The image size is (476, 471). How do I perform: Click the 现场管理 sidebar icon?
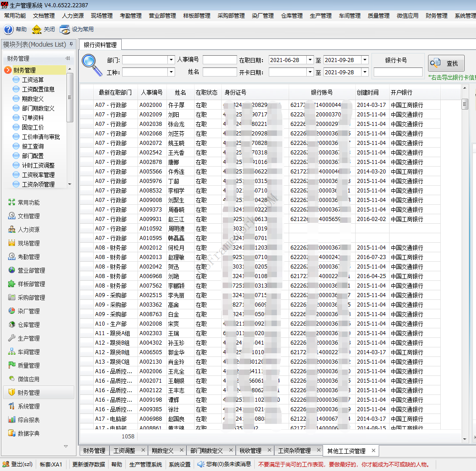(x=11, y=243)
